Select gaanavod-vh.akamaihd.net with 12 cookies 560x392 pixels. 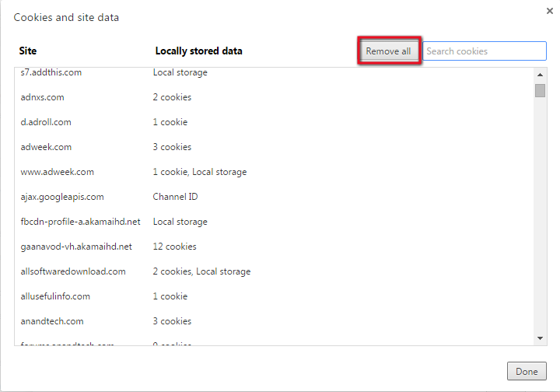click(76, 247)
